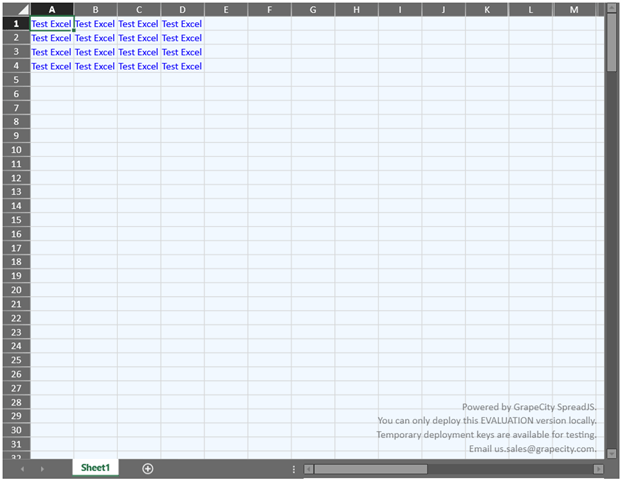Select column A header
Image resolution: width=624 pixels, height=482 pixels.
coord(52,10)
